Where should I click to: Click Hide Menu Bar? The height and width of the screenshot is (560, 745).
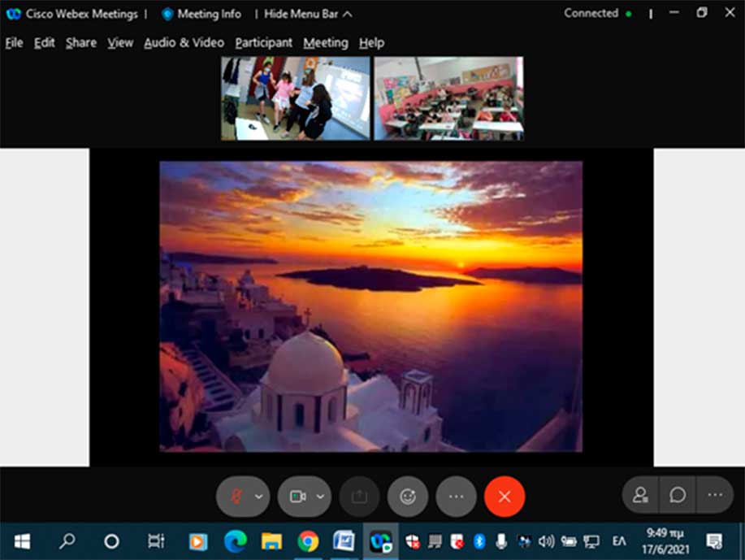[x=309, y=15]
